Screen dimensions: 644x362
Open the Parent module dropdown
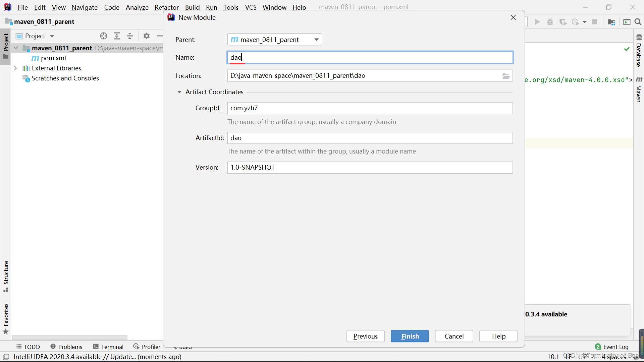tap(274, 40)
